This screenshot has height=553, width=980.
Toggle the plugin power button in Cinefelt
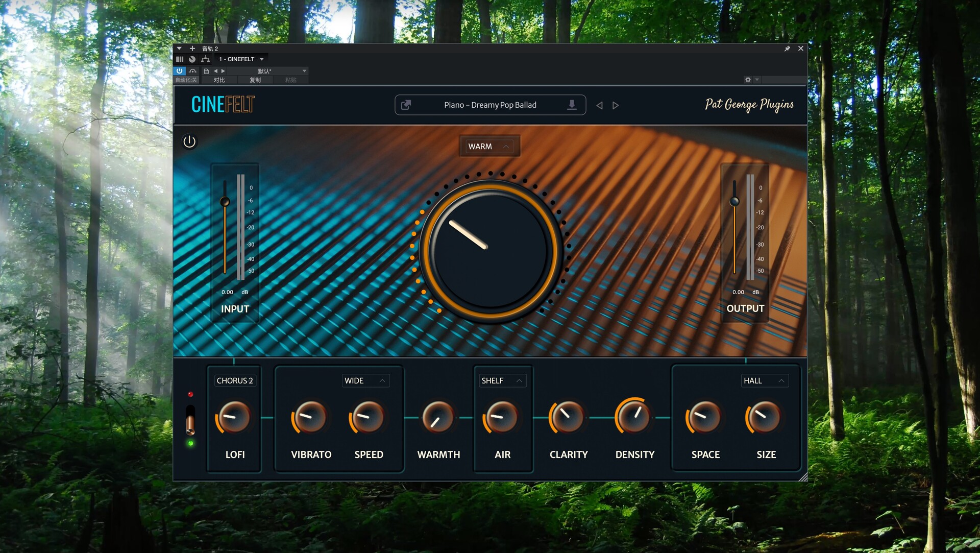click(189, 141)
